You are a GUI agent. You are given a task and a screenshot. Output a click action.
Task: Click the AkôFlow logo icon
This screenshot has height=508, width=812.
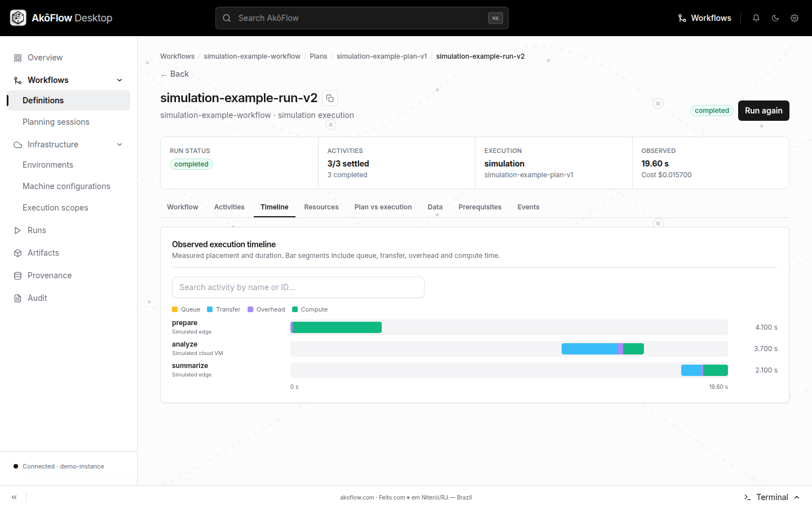pyautogui.click(x=18, y=18)
